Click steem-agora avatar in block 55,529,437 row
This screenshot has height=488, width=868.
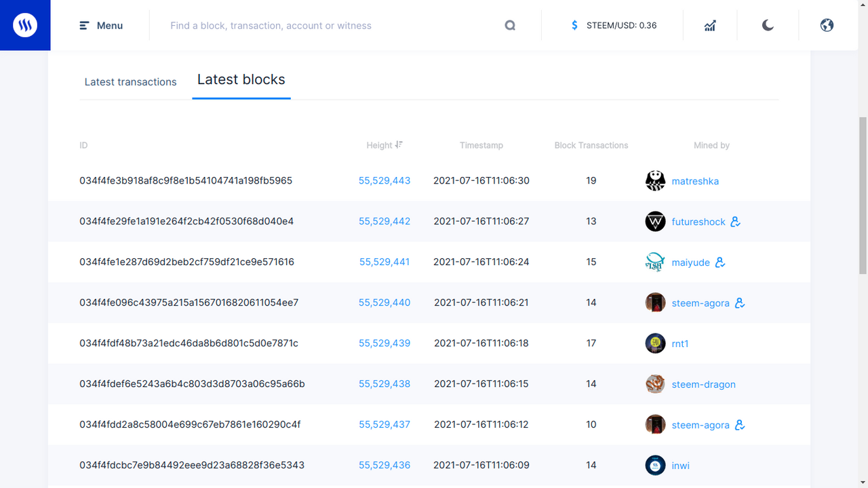pos(655,425)
